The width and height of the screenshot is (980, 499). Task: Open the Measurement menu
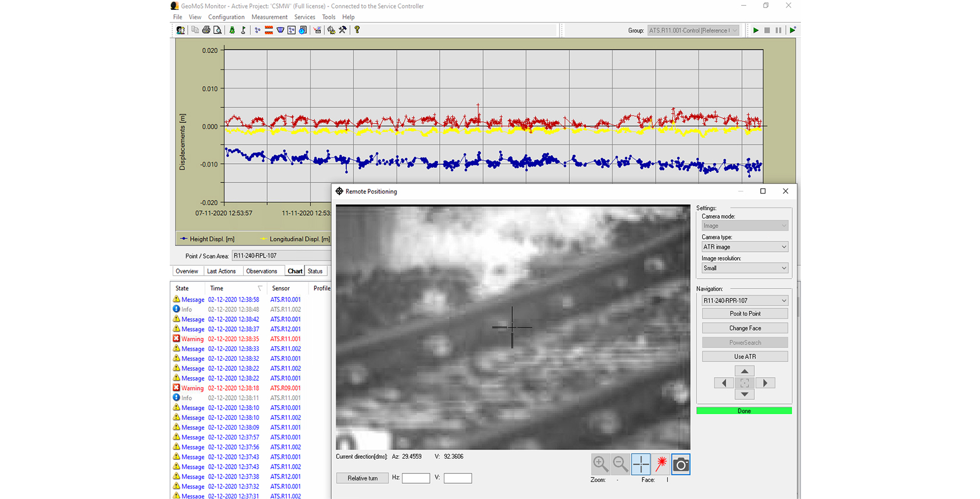[269, 17]
